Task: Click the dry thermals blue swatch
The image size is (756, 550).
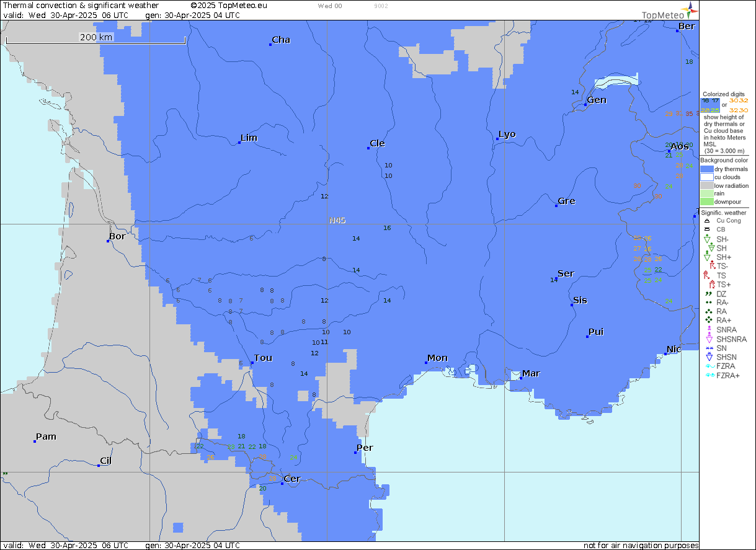Action: pyautogui.click(x=707, y=169)
